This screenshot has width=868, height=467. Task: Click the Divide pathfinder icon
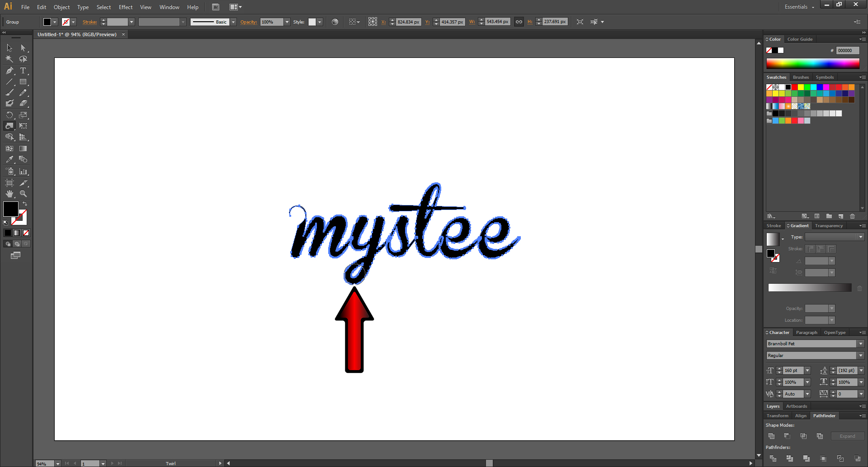coord(773,458)
